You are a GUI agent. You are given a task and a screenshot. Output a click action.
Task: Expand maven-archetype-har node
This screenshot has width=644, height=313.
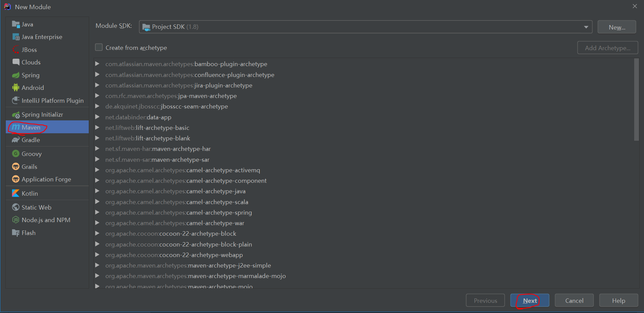(x=97, y=149)
